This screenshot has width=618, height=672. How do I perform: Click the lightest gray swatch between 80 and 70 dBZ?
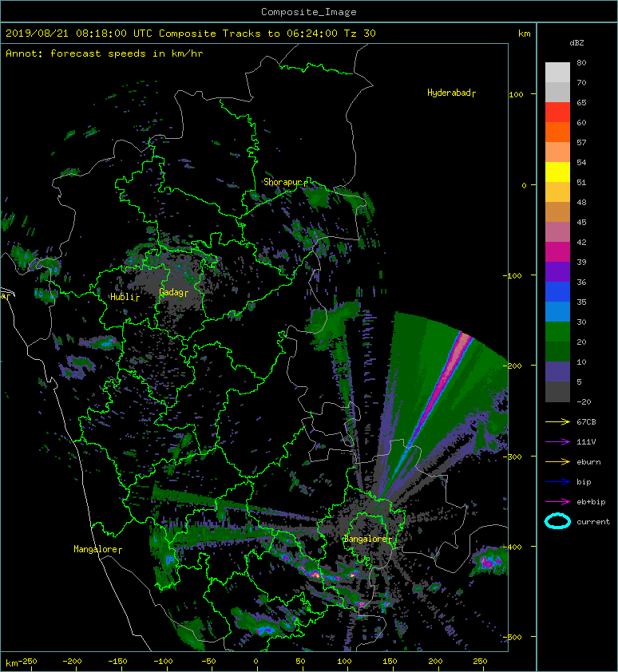[x=557, y=73]
